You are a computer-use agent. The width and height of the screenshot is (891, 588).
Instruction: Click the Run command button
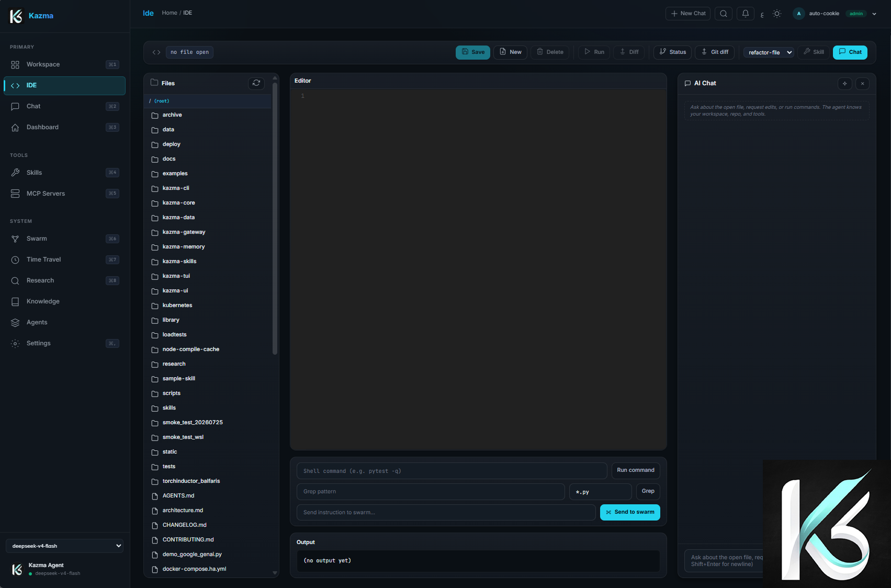[636, 470]
